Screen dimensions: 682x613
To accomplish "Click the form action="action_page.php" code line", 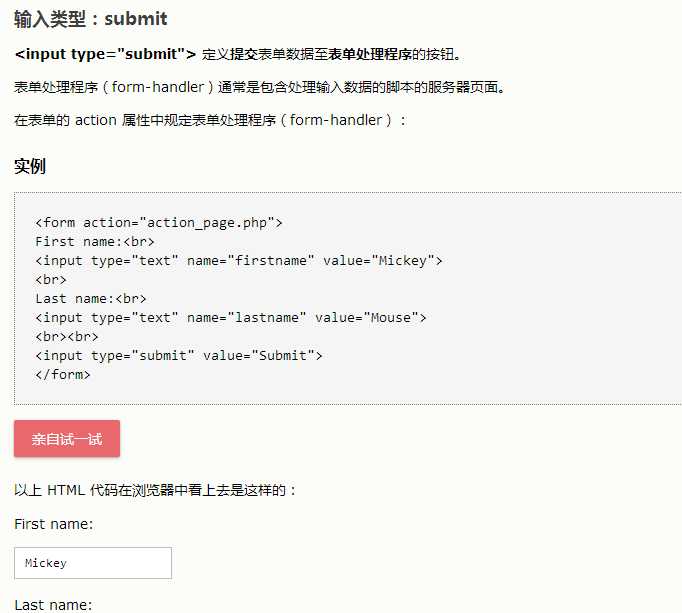I will pos(159,223).
